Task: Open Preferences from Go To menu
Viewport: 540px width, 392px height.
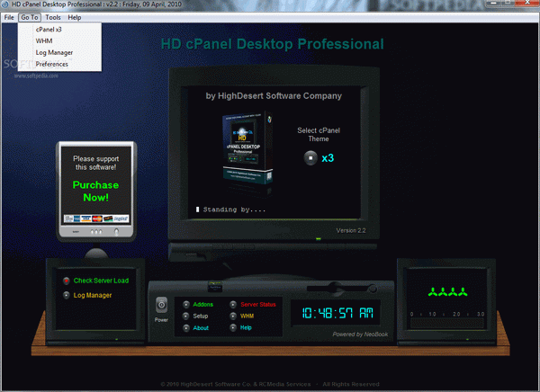Action: coord(59,64)
